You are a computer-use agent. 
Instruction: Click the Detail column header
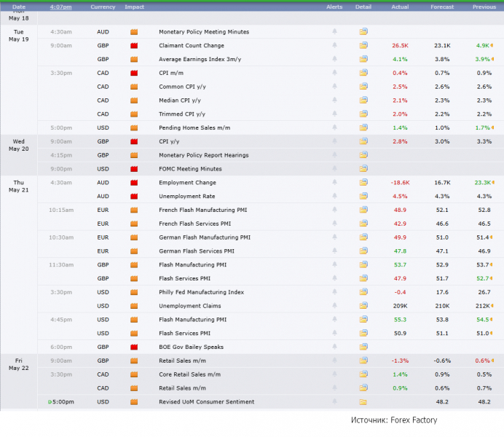[x=363, y=7]
